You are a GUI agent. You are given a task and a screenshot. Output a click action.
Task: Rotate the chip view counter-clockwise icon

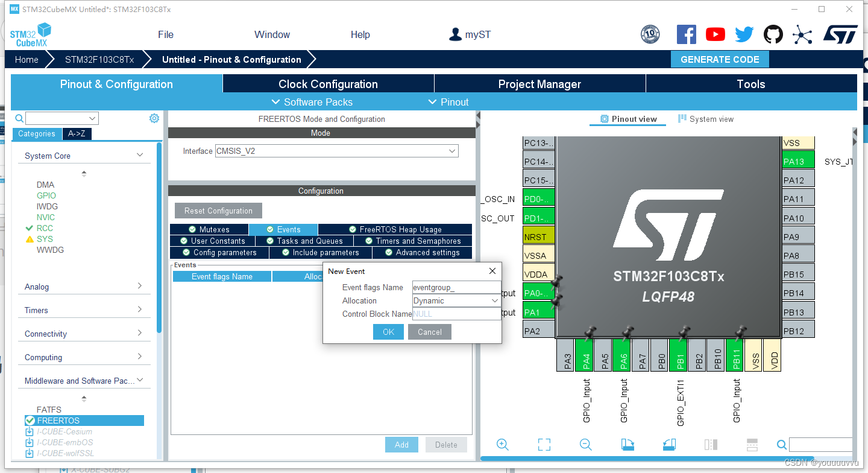tap(669, 445)
